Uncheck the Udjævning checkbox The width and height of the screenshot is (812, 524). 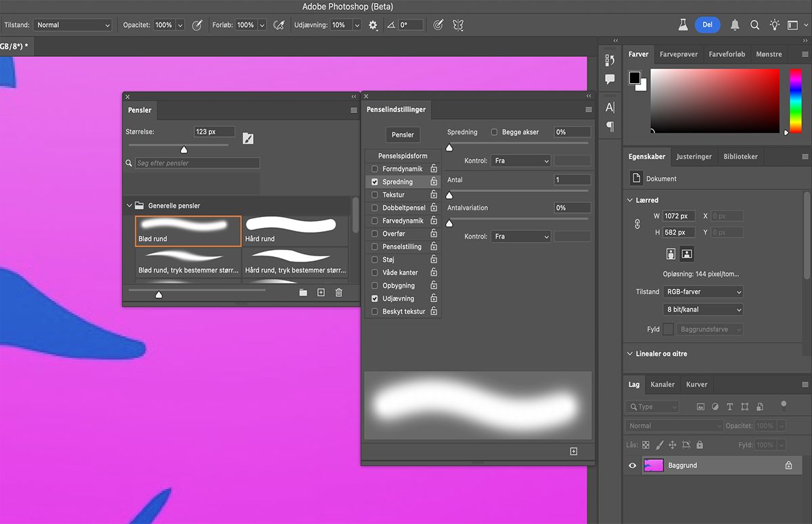[x=375, y=298]
